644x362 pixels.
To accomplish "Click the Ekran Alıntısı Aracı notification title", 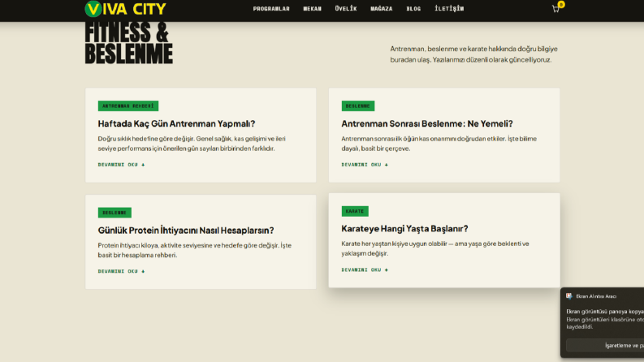I will point(596,296).
